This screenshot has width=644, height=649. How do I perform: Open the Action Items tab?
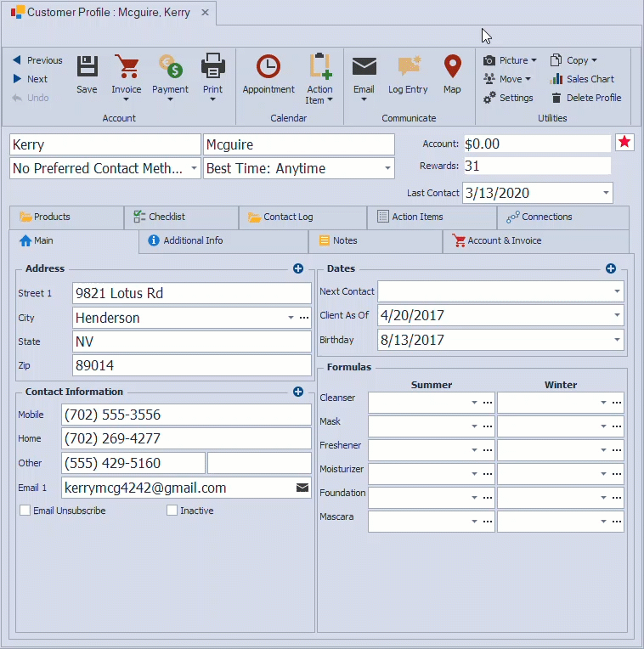[x=432, y=217]
